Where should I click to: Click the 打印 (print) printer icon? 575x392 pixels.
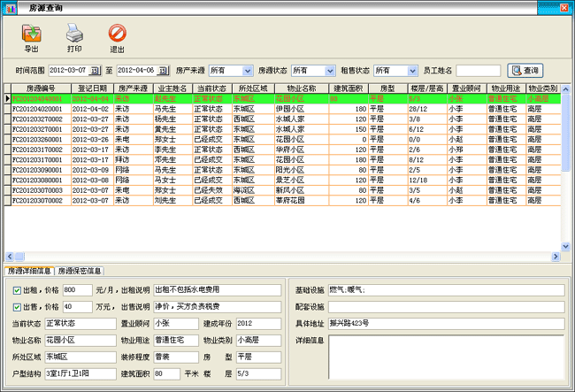tap(74, 35)
